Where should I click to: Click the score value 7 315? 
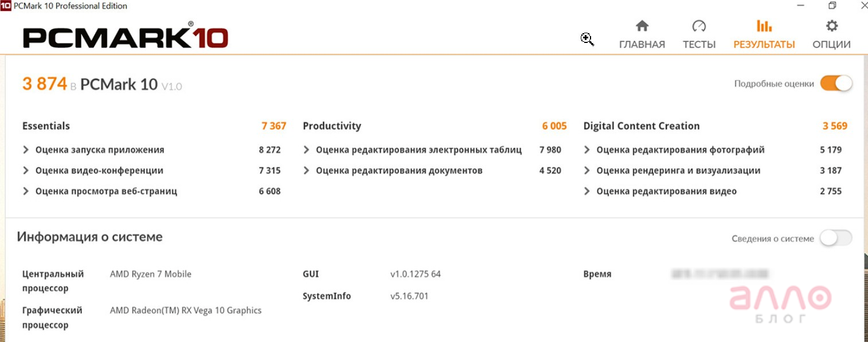(x=269, y=171)
